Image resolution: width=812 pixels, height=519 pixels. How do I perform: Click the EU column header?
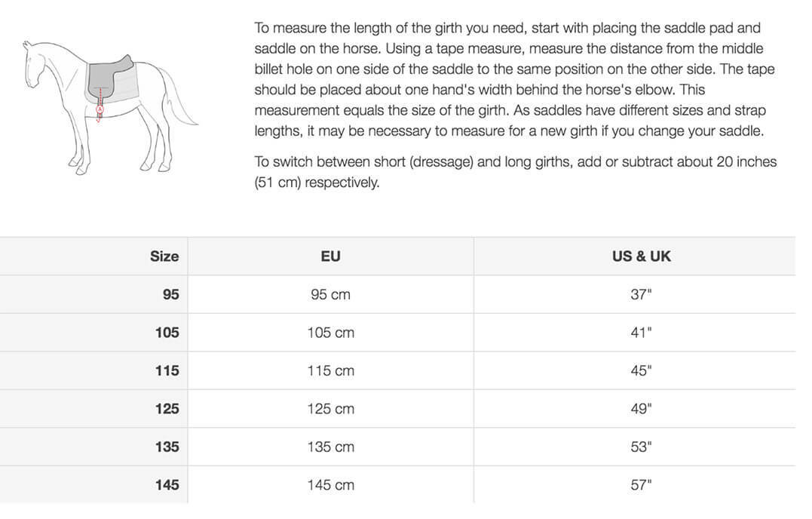[x=330, y=256]
